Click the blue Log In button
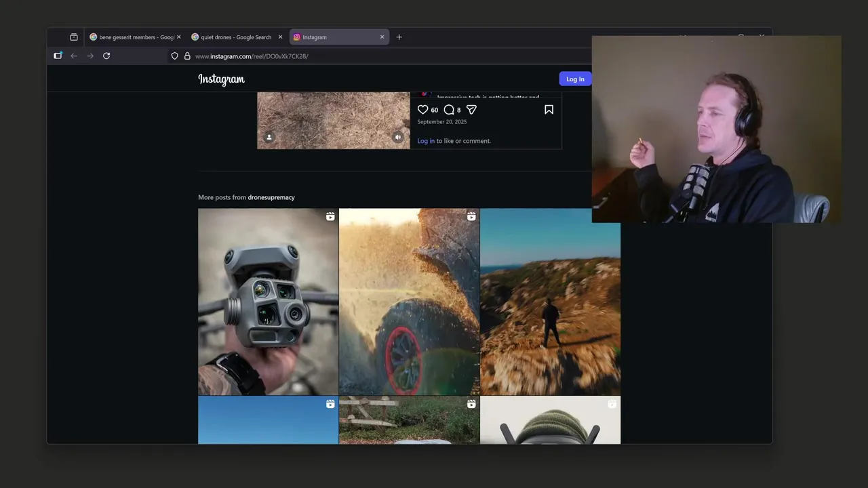868x488 pixels. coord(575,79)
